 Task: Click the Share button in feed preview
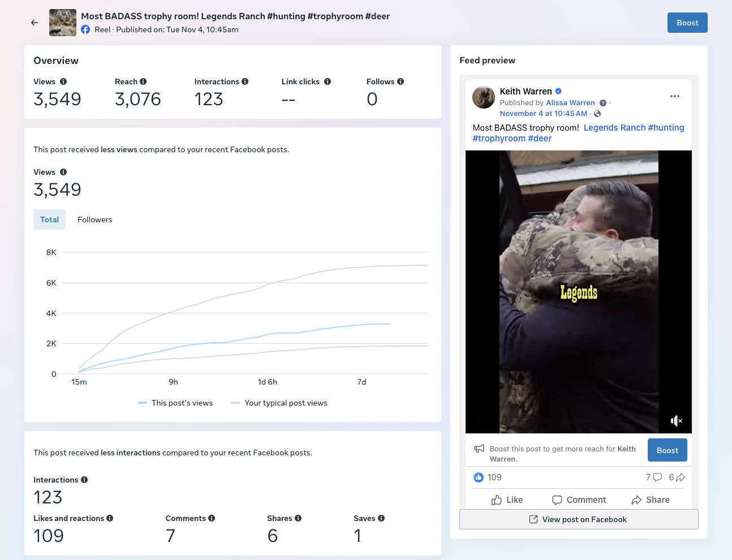point(651,500)
